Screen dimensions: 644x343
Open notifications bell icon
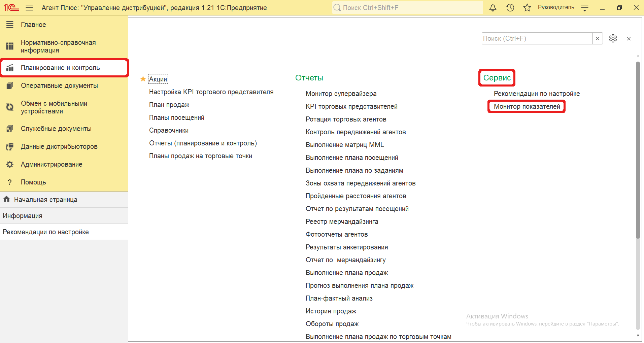pos(493,7)
